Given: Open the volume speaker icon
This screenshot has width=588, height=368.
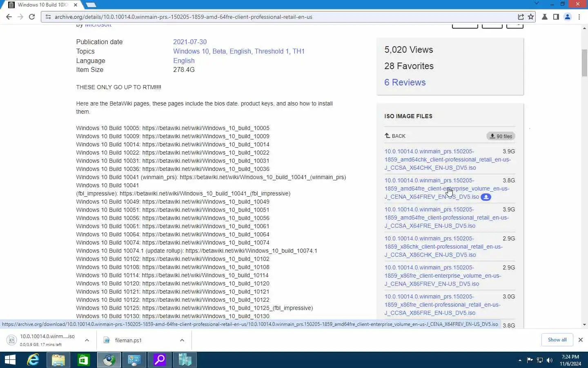Looking at the screenshot, I should click(550, 360).
